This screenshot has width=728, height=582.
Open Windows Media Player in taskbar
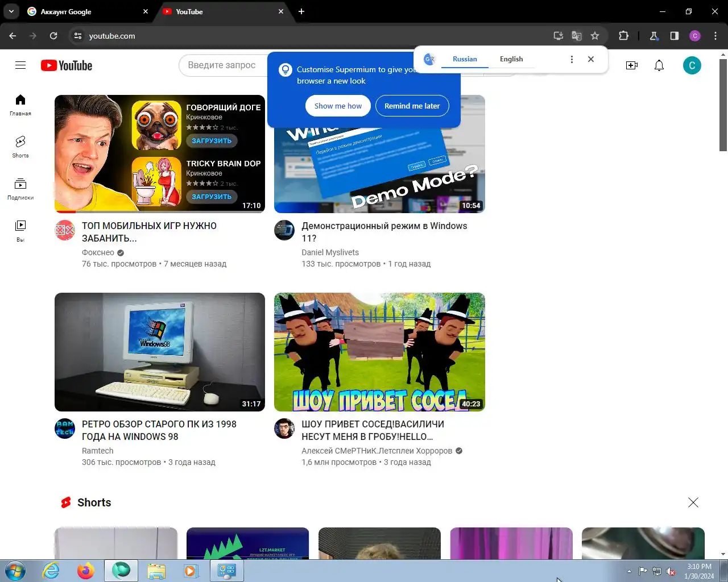(191, 571)
